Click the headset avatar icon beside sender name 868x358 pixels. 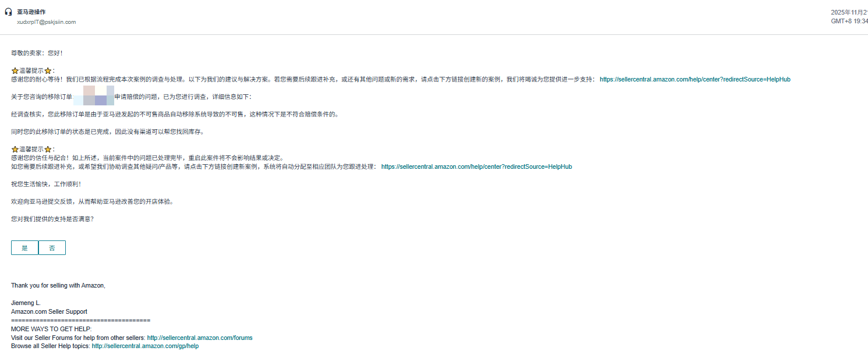click(8, 12)
